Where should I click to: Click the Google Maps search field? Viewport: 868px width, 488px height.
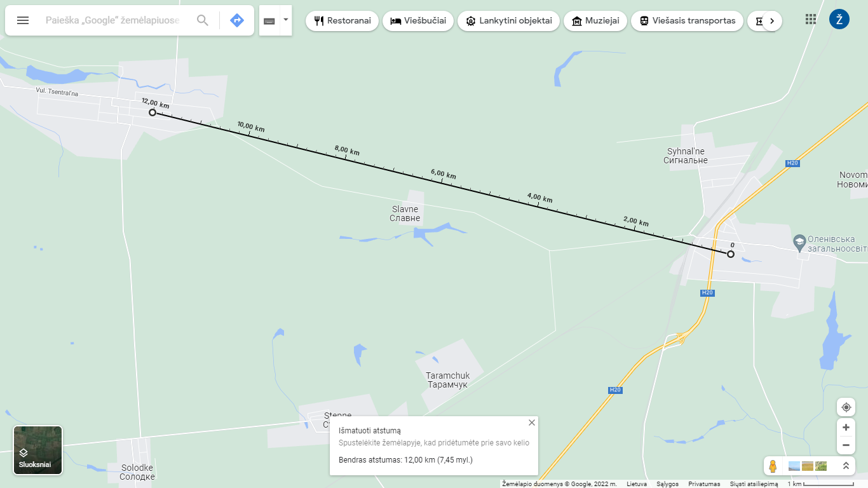[x=114, y=20]
